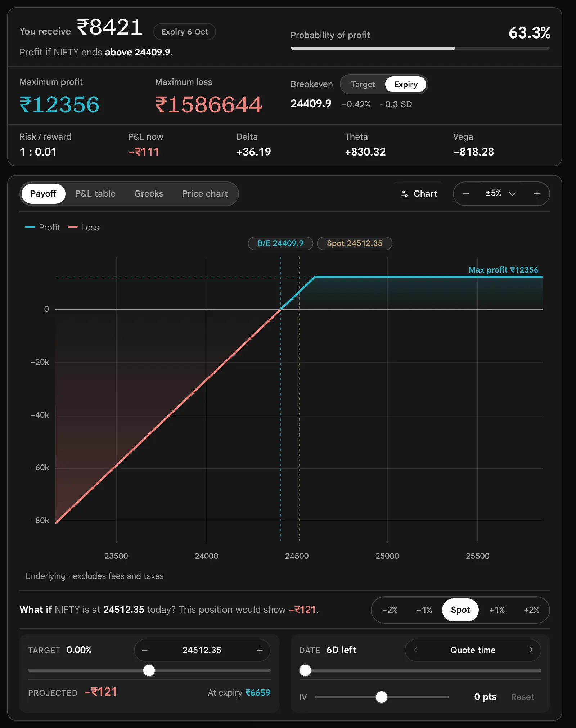
Task: Click the Expiry 6 Oct pill
Action: [185, 32]
